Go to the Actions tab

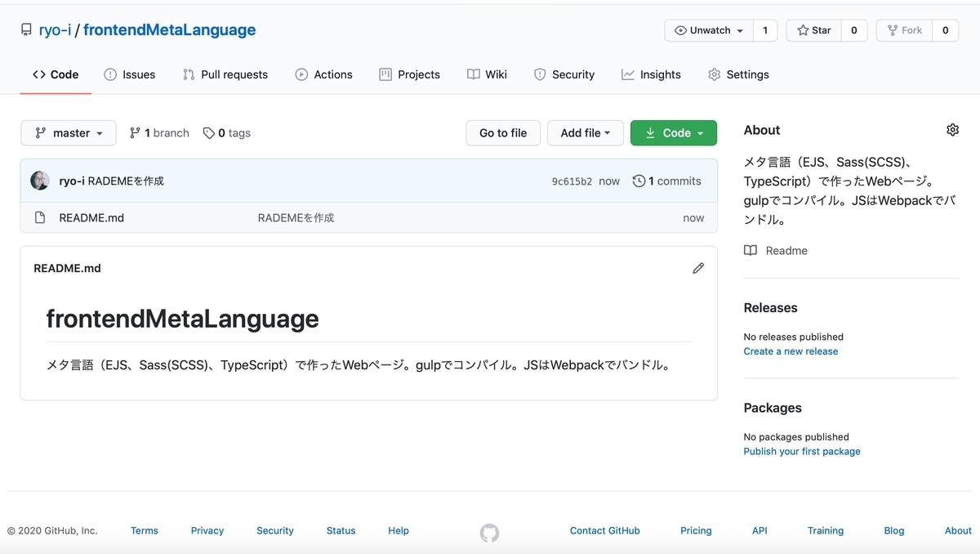[324, 74]
